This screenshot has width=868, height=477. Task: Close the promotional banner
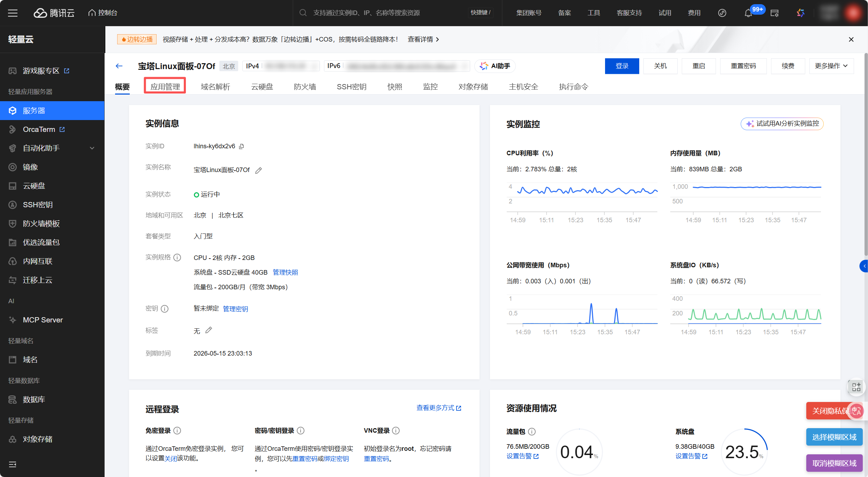[x=851, y=39]
